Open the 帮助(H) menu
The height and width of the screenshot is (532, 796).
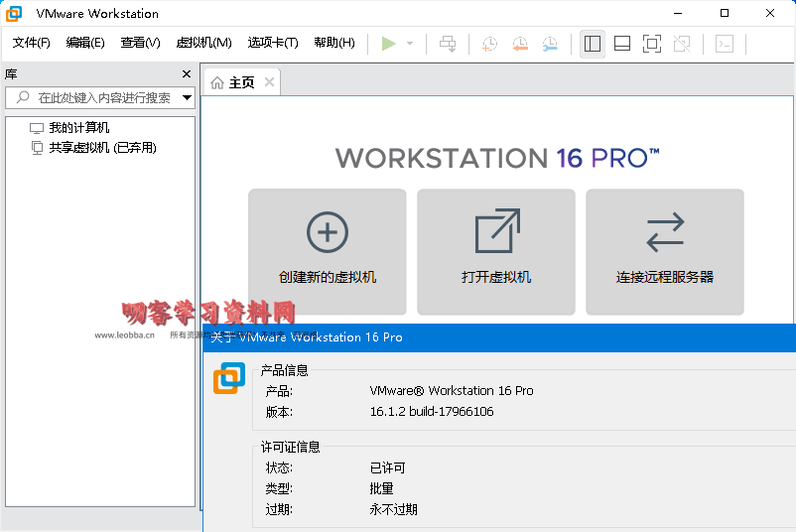tap(334, 43)
